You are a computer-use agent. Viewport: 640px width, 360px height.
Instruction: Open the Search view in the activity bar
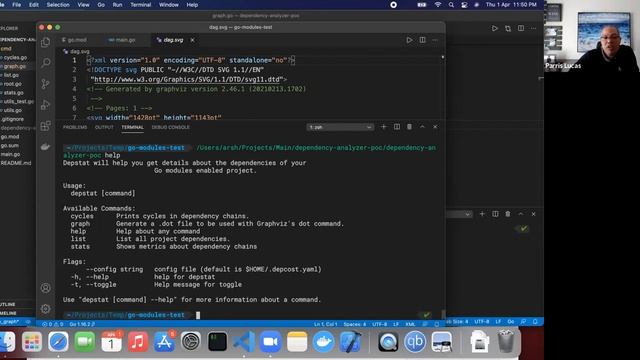(46, 62)
